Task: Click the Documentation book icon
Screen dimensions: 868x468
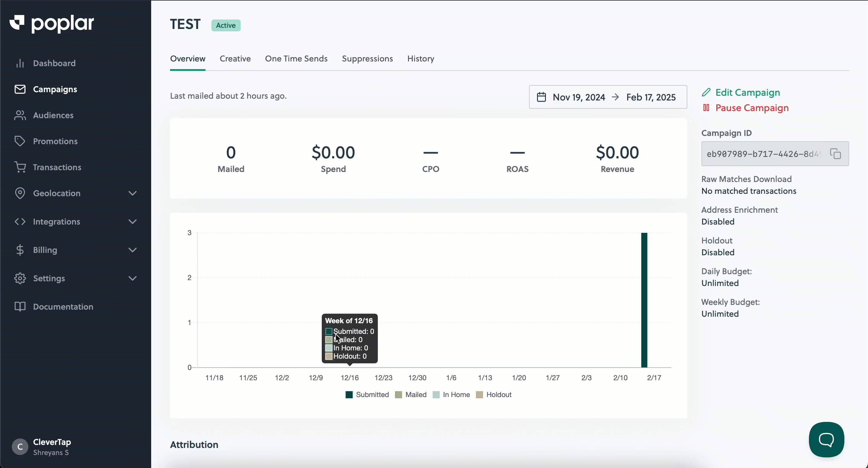Action: point(20,306)
